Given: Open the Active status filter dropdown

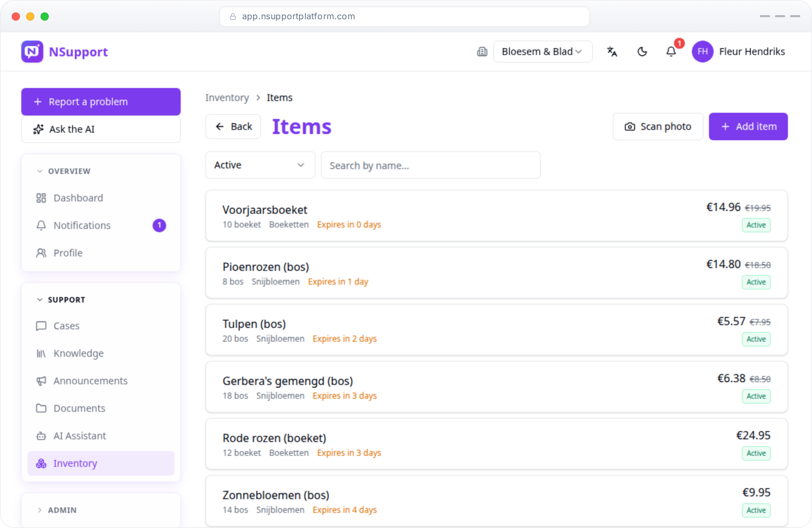Looking at the screenshot, I should point(260,165).
